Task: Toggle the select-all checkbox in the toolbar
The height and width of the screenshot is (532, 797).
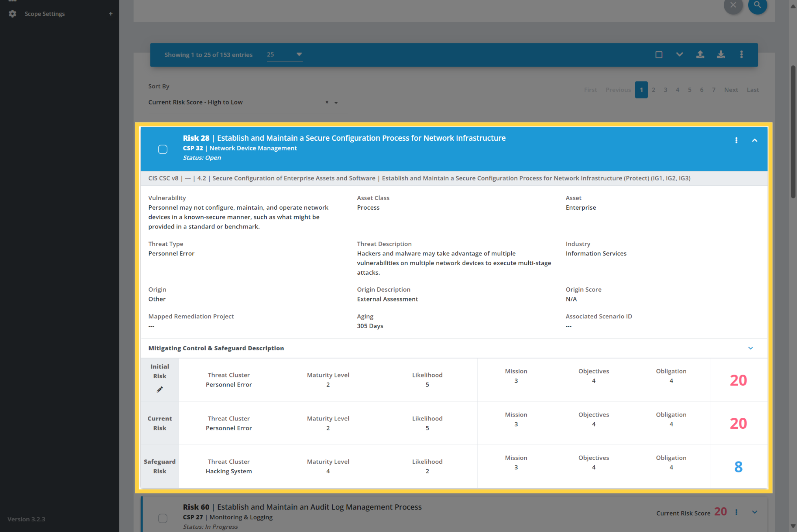Action: click(659, 55)
